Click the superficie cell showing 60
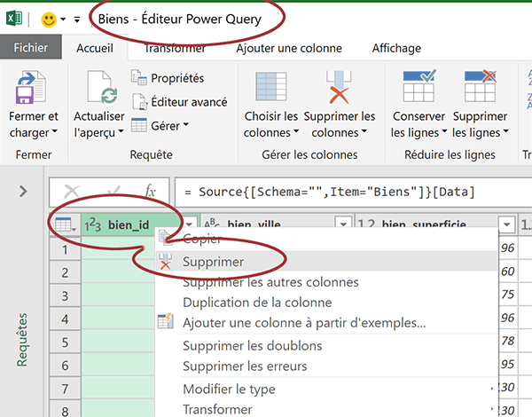 tap(507, 271)
